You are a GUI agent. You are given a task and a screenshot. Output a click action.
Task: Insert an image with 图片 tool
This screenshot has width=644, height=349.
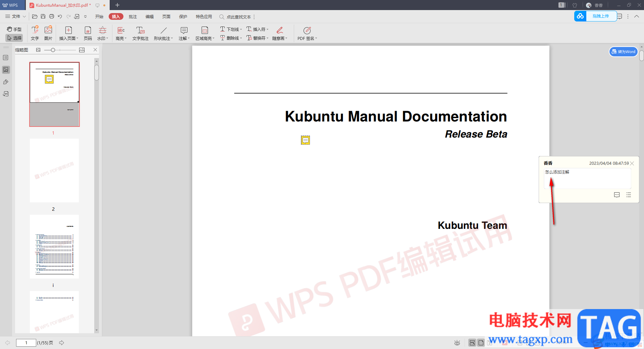[48, 33]
